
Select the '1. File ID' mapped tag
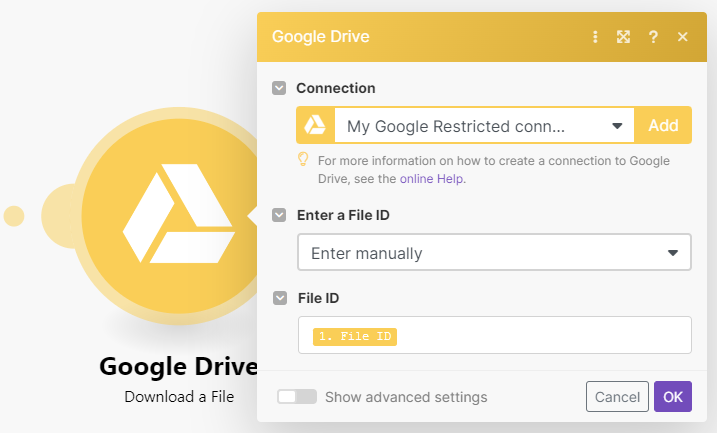(x=355, y=336)
